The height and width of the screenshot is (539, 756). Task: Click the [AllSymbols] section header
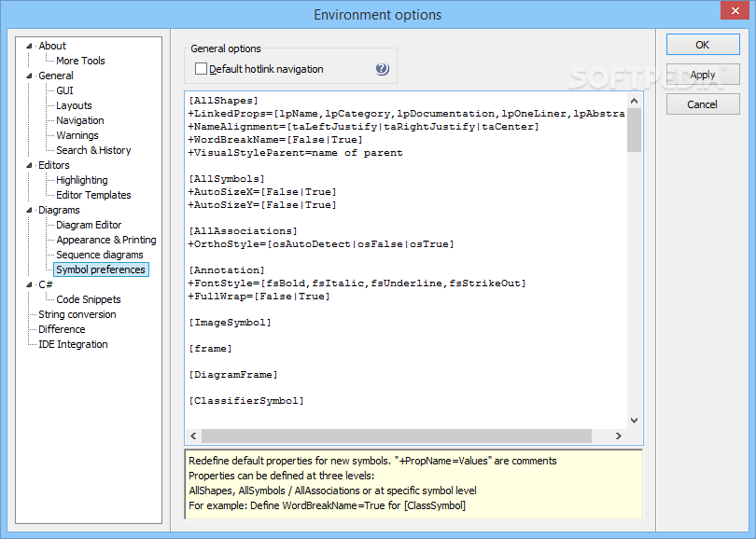pos(227,179)
